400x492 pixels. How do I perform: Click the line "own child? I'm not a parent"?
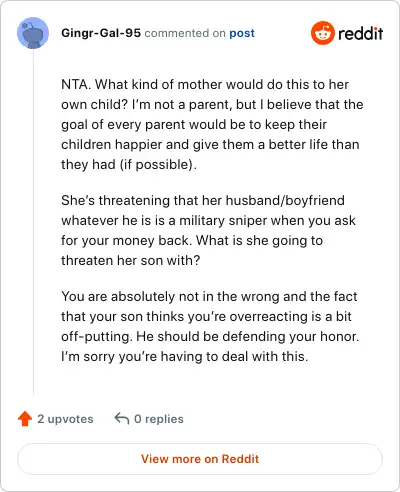212,104
